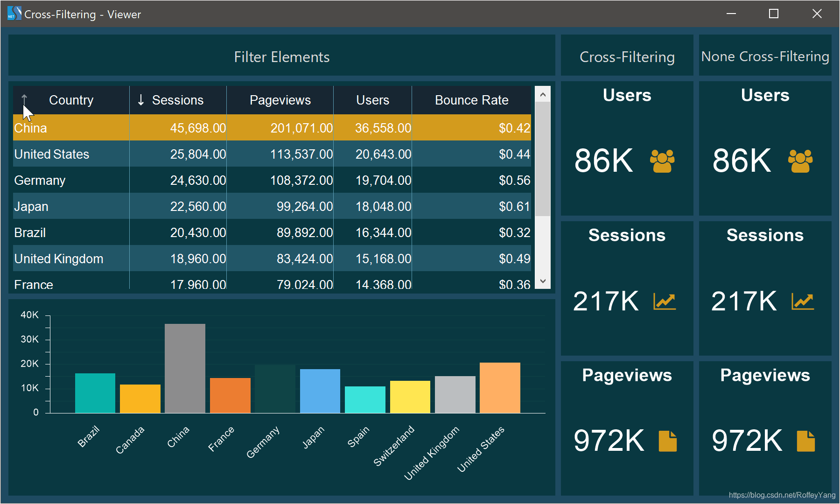Click the None Cross-Filtering header panel

[x=765, y=55]
